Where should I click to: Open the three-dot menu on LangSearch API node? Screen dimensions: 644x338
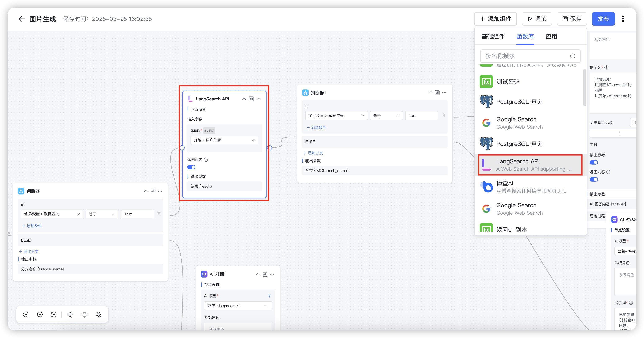pos(258,99)
